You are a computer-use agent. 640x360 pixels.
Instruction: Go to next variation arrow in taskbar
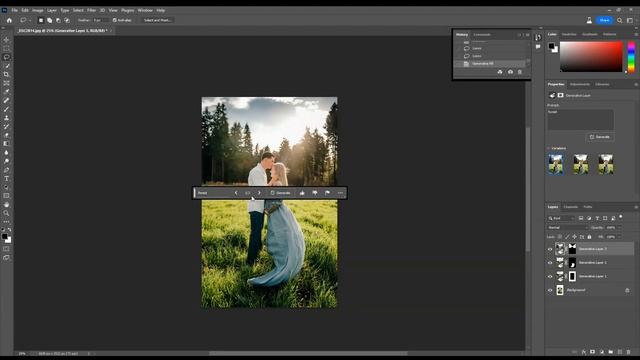[x=259, y=193]
